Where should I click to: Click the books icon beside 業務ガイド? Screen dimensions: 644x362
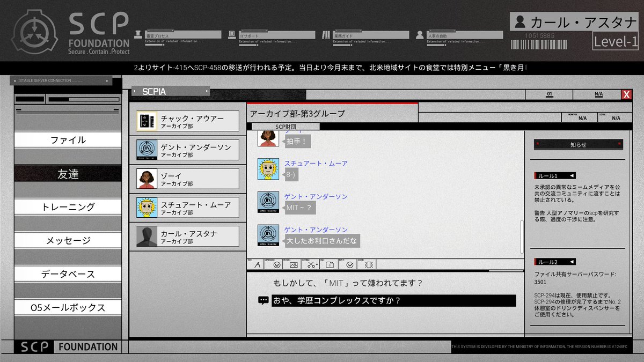[x=327, y=35]
